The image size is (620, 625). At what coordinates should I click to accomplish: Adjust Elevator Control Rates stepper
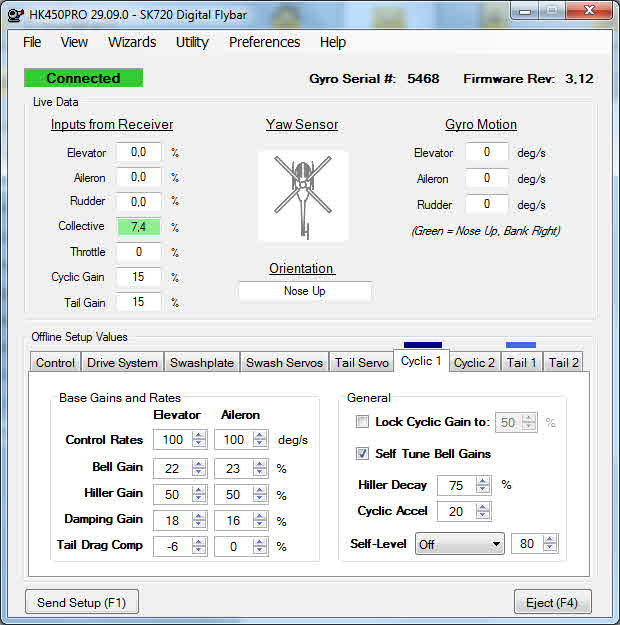tap(199, 439)
